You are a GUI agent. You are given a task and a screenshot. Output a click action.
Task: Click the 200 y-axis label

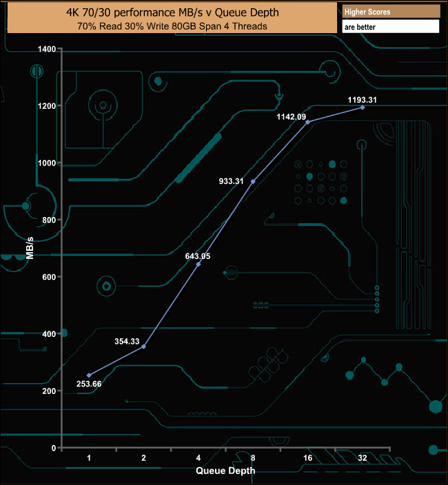49,391
